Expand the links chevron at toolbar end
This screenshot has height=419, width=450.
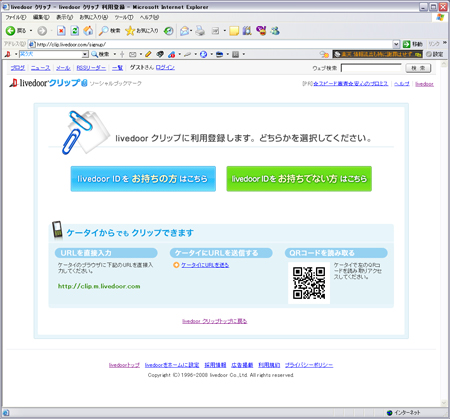pyautogui.click(x=445, y=43)
